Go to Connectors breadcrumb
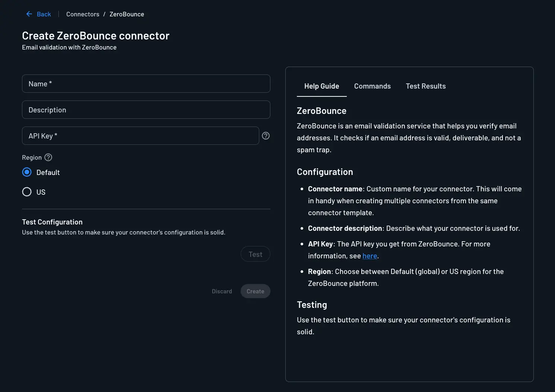Screen dimensions: 555x392 tap(83, 14)
